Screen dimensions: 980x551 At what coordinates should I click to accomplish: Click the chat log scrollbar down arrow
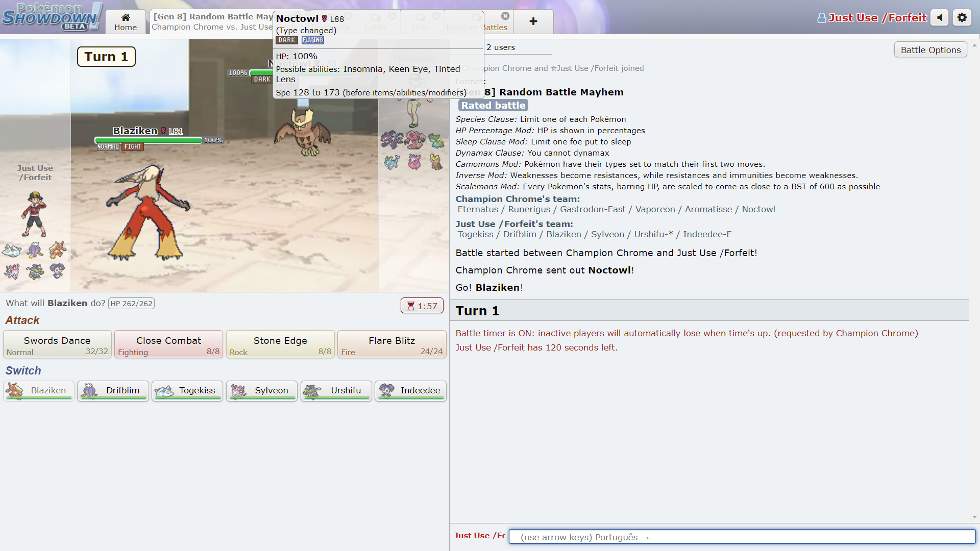(974, 517)
